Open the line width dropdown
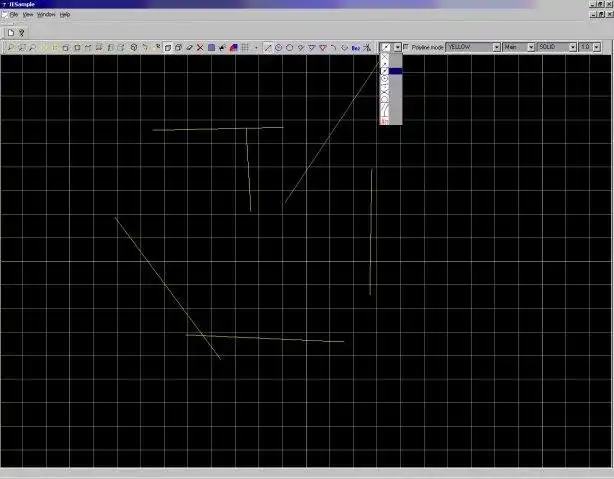Screen dimensions: 614x479 (x=589, y=47)
